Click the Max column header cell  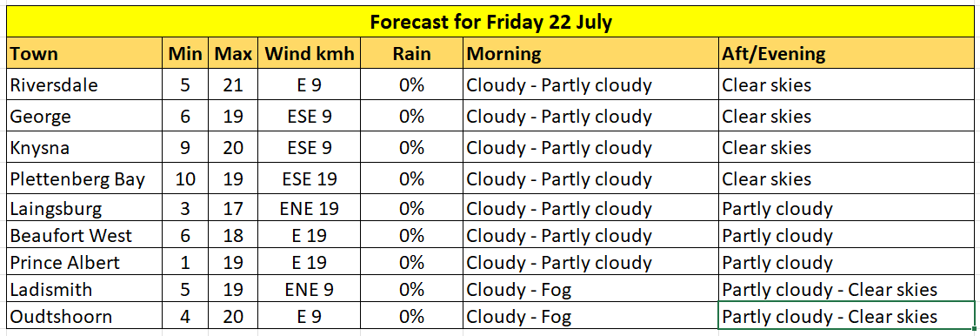click(232, 53)
